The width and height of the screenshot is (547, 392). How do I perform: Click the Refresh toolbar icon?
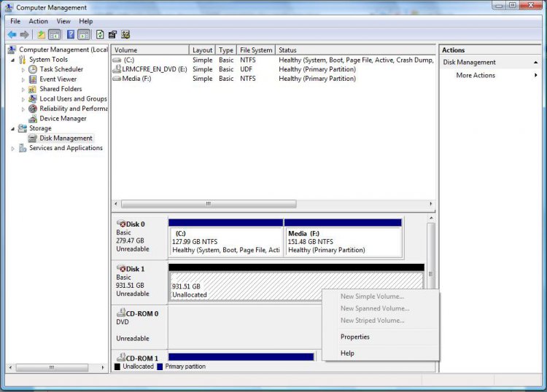click(x=100, y=34)
